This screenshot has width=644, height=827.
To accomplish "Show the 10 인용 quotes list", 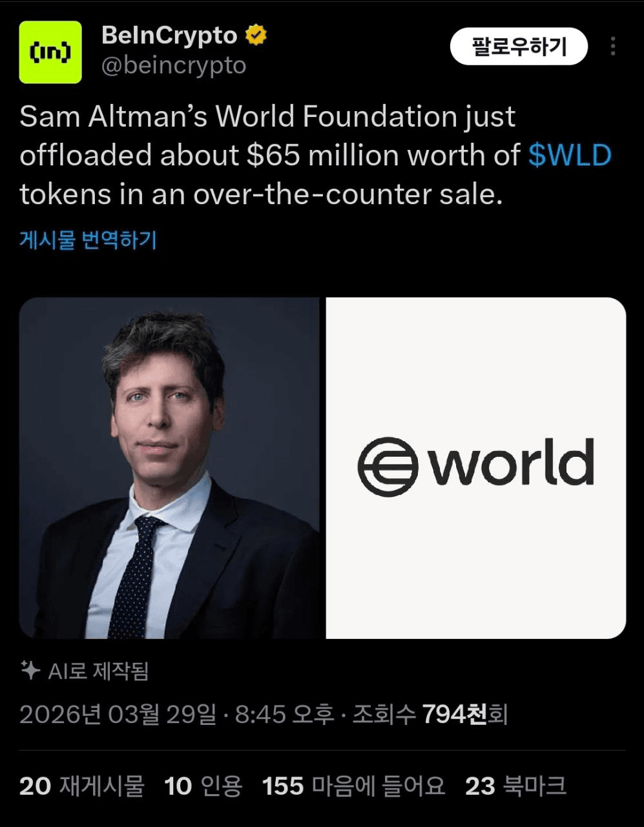I will [x=203, y=786].
